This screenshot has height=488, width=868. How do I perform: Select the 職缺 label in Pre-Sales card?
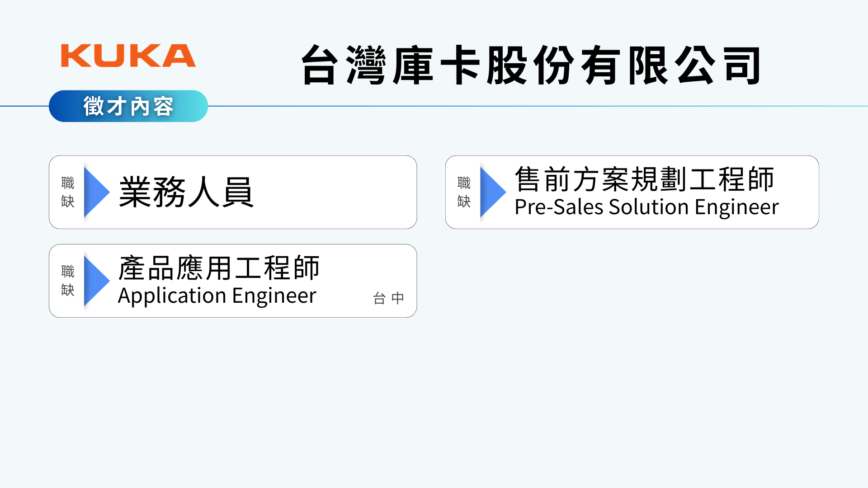464,192
